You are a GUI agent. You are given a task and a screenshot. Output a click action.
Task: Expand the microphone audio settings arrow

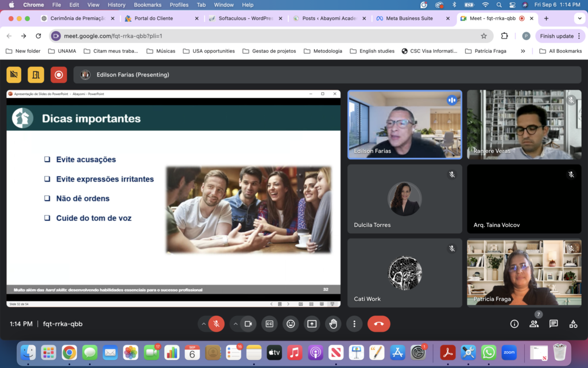point(203,324)
